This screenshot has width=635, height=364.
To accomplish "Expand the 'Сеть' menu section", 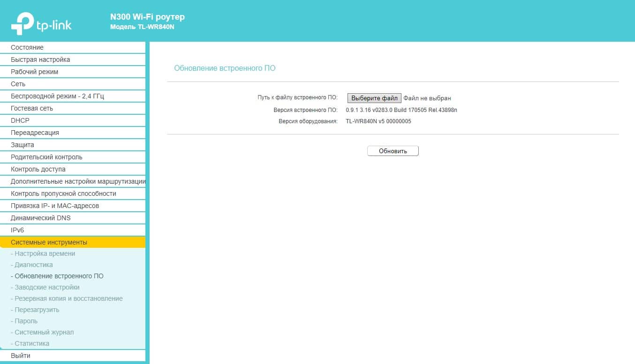I will [x=18, y=84].
